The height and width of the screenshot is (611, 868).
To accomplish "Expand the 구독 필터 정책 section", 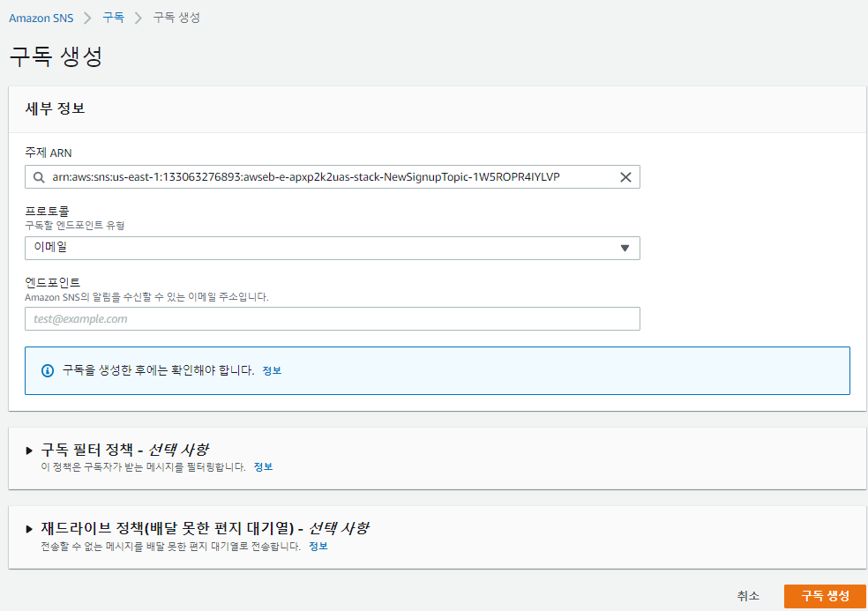I will 29,451.
